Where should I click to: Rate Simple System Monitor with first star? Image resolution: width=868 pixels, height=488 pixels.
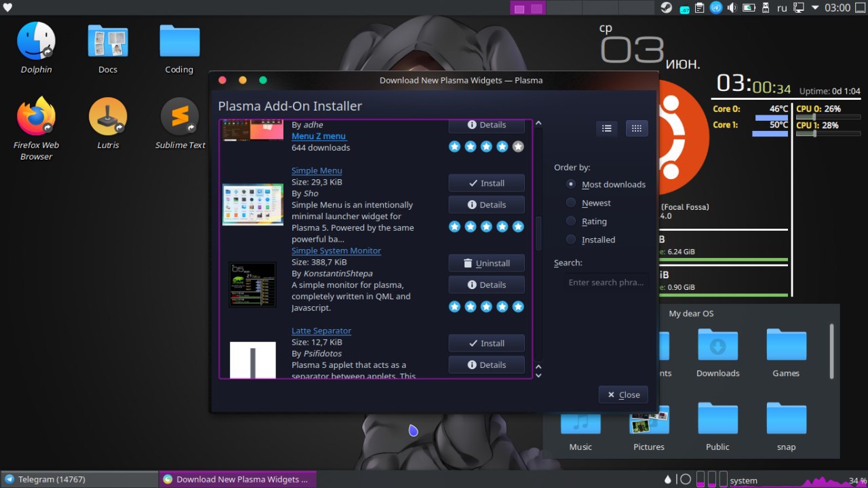(454, 306)
